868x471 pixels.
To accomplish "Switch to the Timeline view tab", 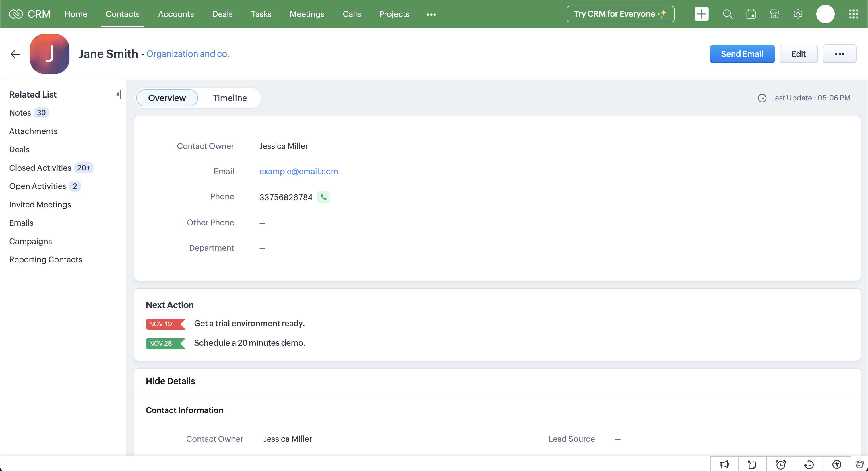I will pyautogui.click(x=230, y=98).
